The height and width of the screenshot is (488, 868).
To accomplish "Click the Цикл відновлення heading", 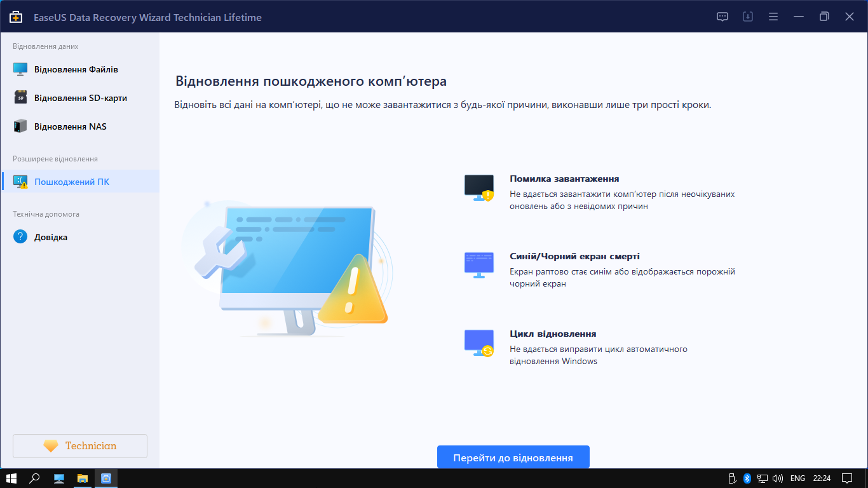I will coord(553,334).
